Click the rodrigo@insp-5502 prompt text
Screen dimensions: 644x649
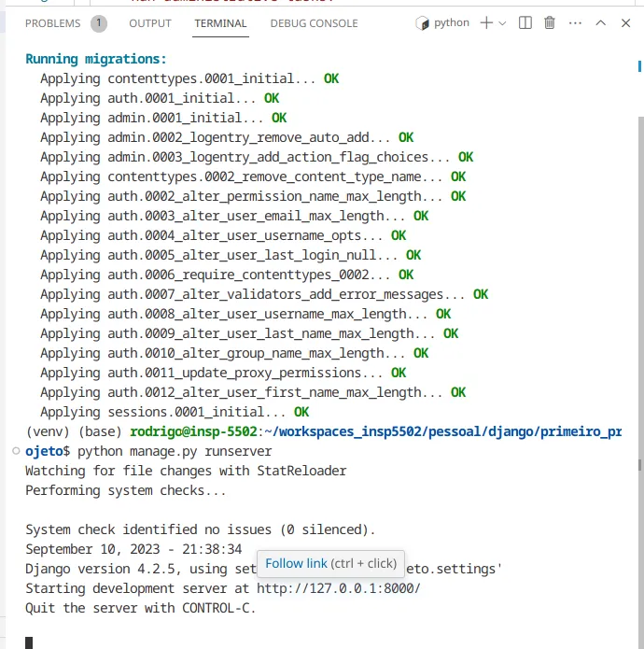193,431
